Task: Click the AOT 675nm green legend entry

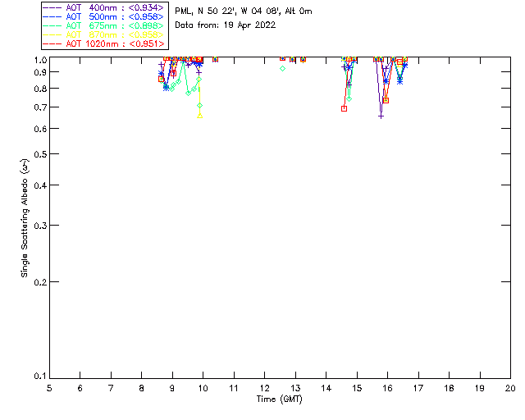Action: point(103,25)
